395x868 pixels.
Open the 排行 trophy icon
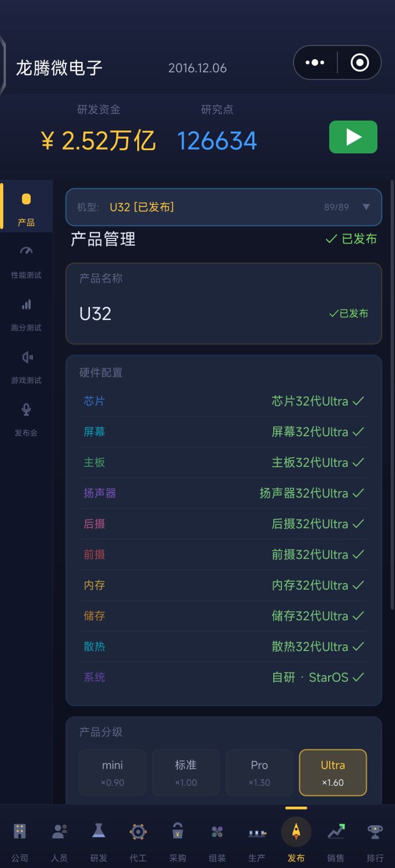[x=375, y=832]
